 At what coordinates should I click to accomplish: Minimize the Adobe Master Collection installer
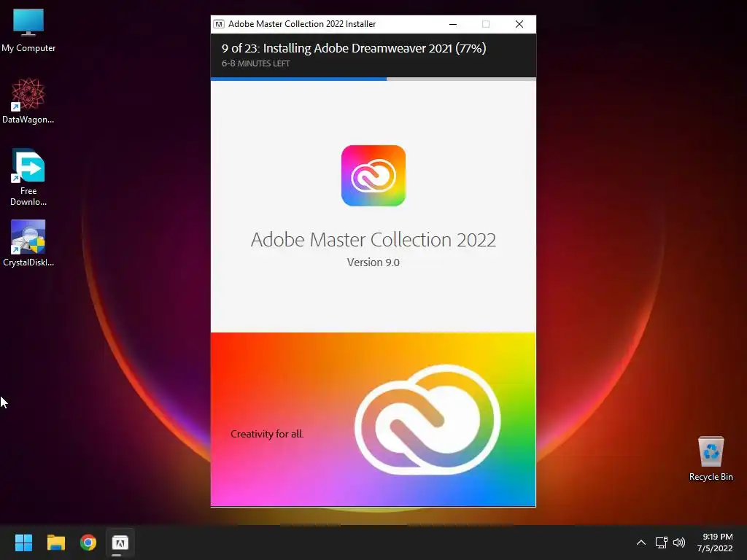click(453, 24)
